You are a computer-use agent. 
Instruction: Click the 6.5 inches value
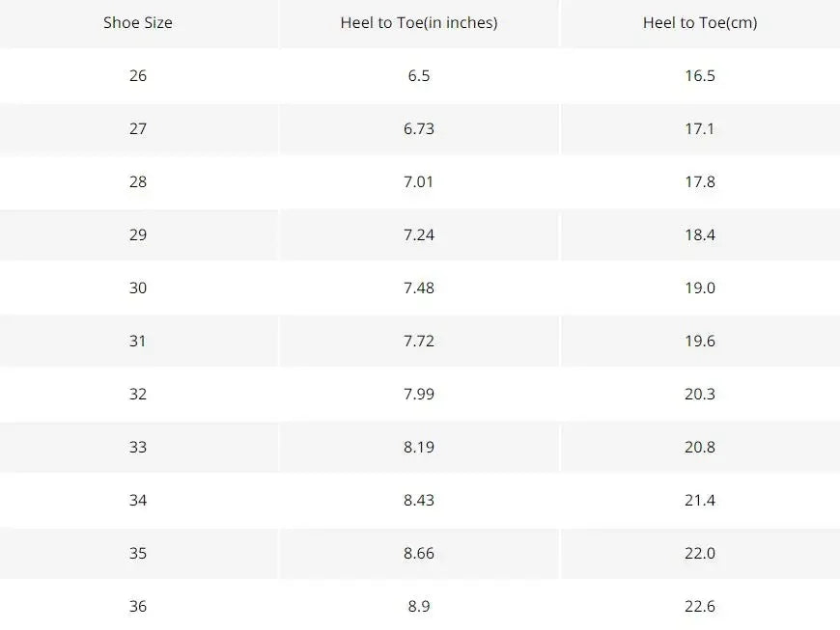coord(419,75)
